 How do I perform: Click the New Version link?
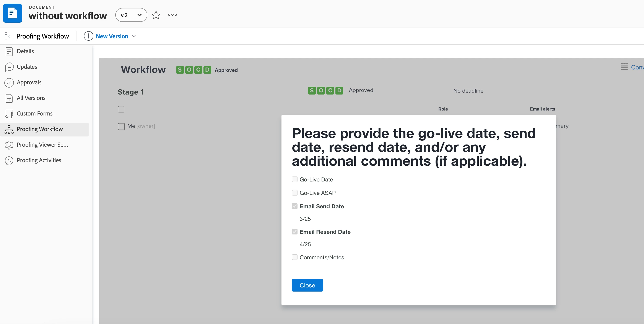click(x=112, y=36)
